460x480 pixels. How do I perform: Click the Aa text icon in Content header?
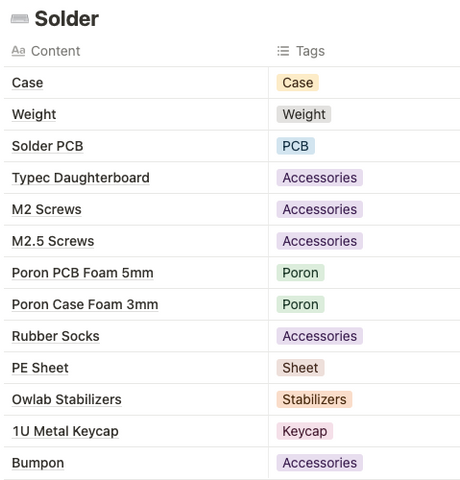18,51
